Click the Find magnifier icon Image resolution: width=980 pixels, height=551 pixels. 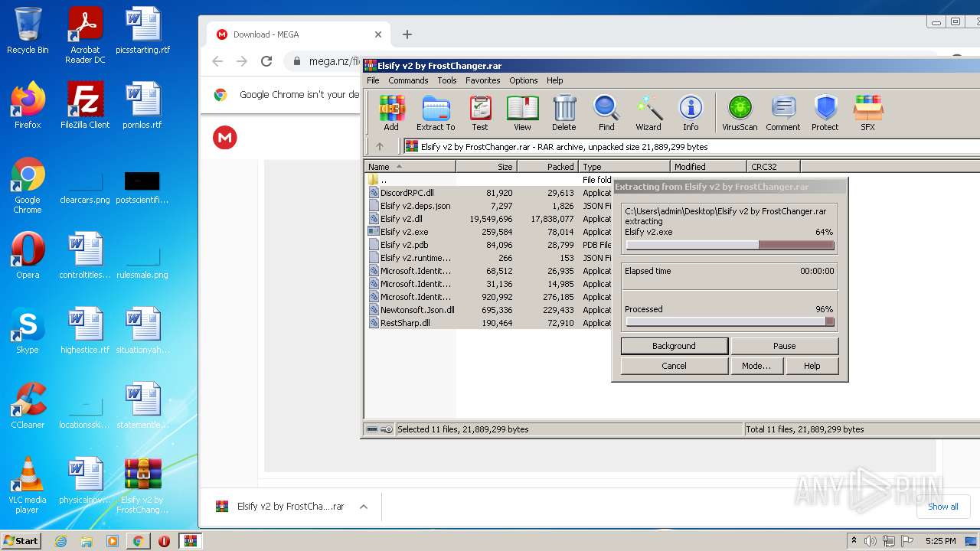[x=606, y=113]
